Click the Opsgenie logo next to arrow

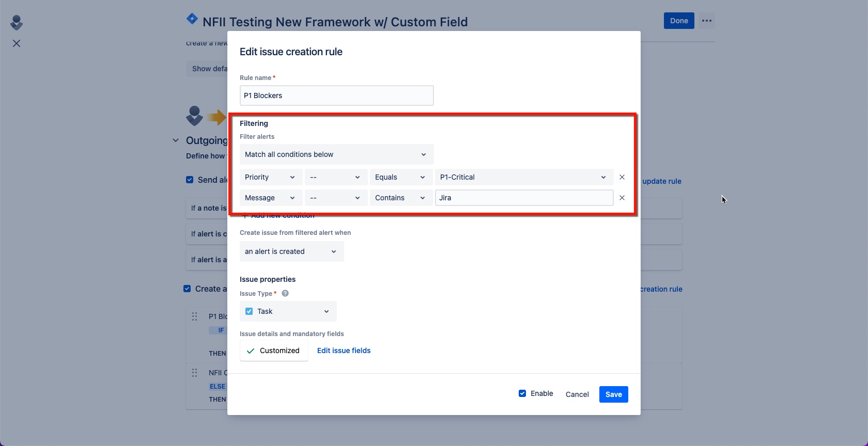194,116
